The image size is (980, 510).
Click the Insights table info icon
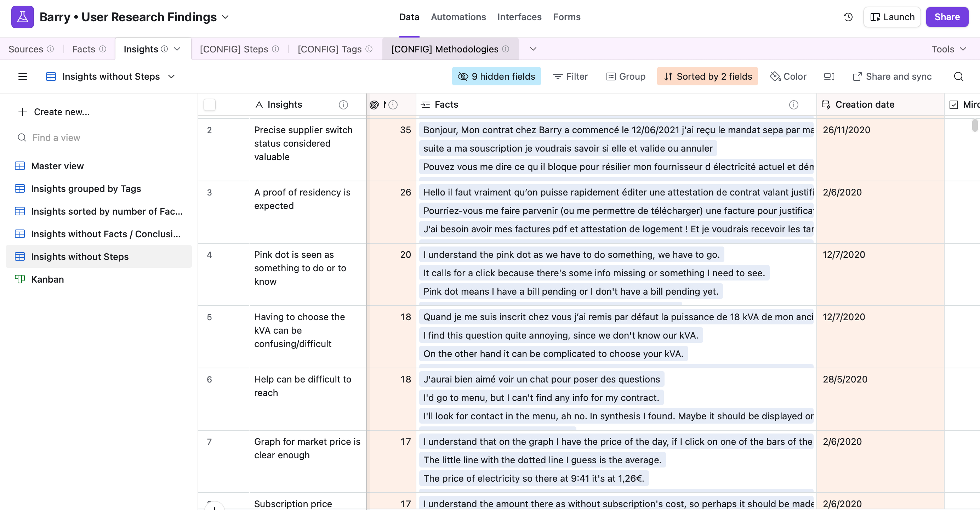pos(164,49)
